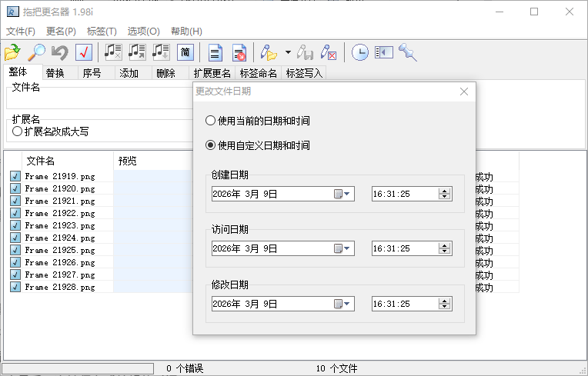Click the side panel toggle icon
Image resolution: width=588 pixels, height=376 pixels.
(x=383, y=52)
